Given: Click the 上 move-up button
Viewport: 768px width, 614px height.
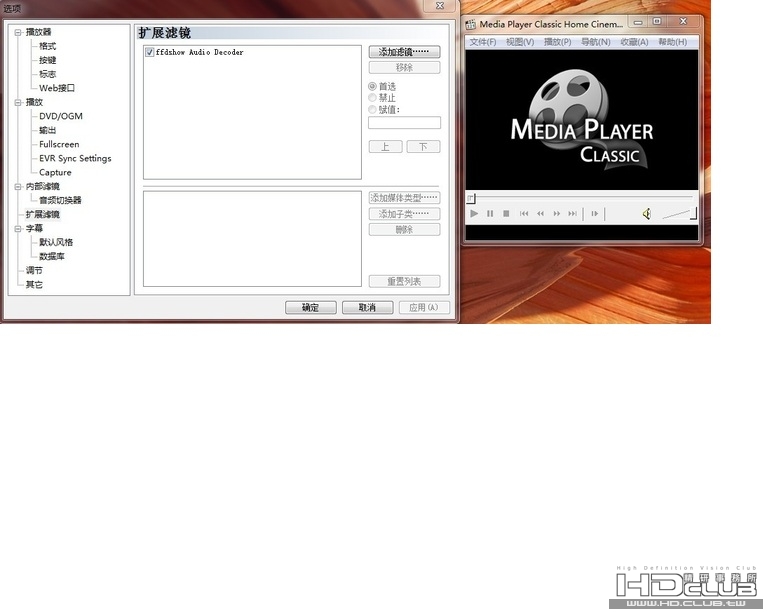Looking at the screenshot, I should (x=385, y=146).
